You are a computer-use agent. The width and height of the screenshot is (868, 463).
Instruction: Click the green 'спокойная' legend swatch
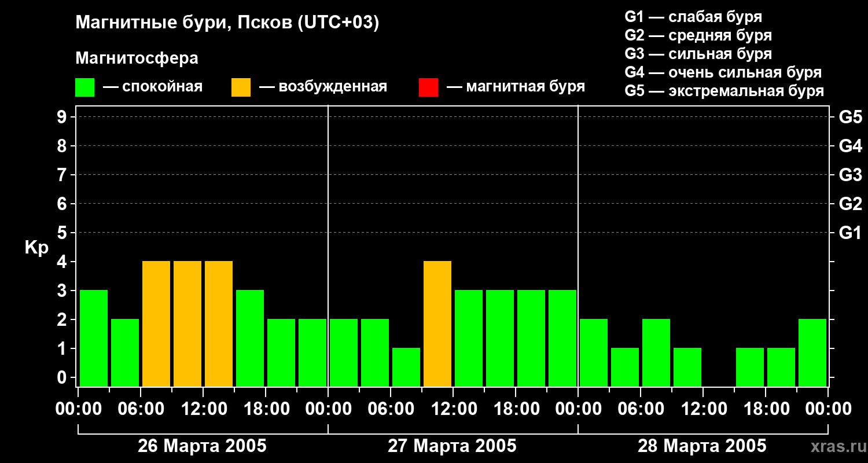tap(84, 87)
